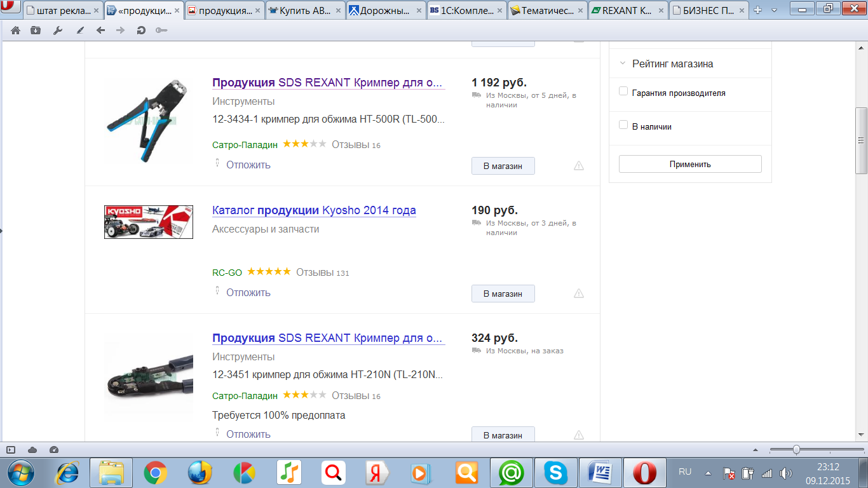Add a new tab with the plus button
The height and width of the screenshot is (488, 868).
pos(757,10)
